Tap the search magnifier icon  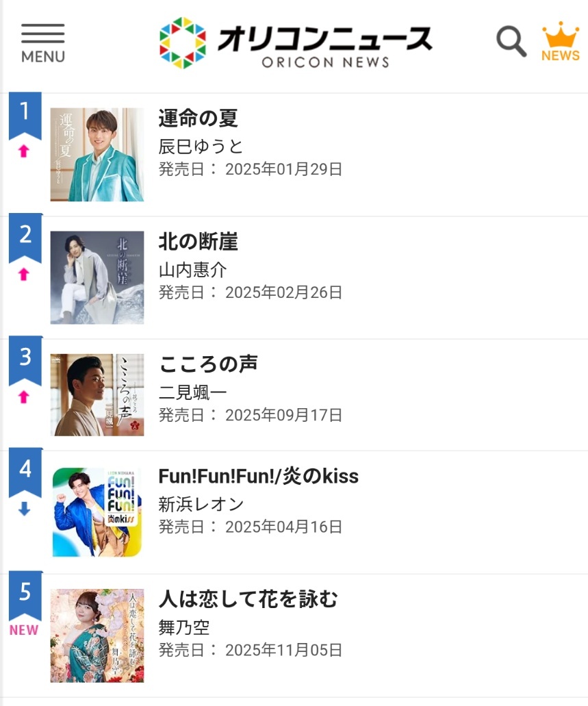click(x=511, y=42)
